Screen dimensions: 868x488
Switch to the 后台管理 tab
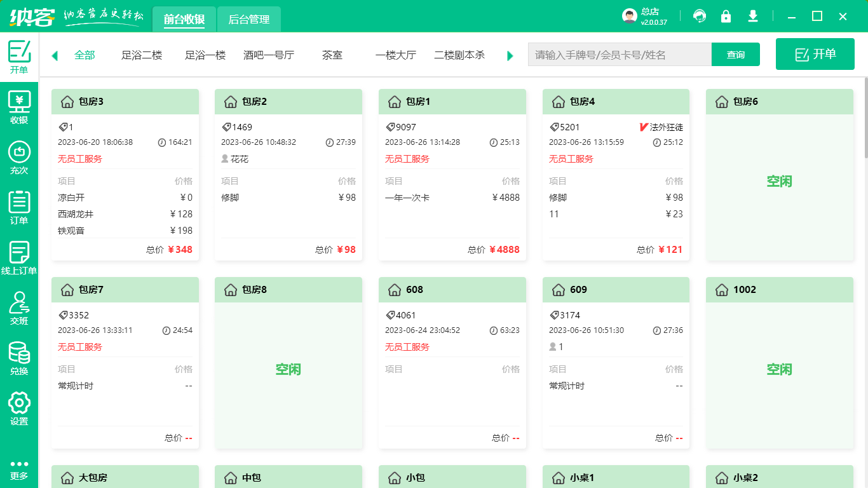point(248,19)
